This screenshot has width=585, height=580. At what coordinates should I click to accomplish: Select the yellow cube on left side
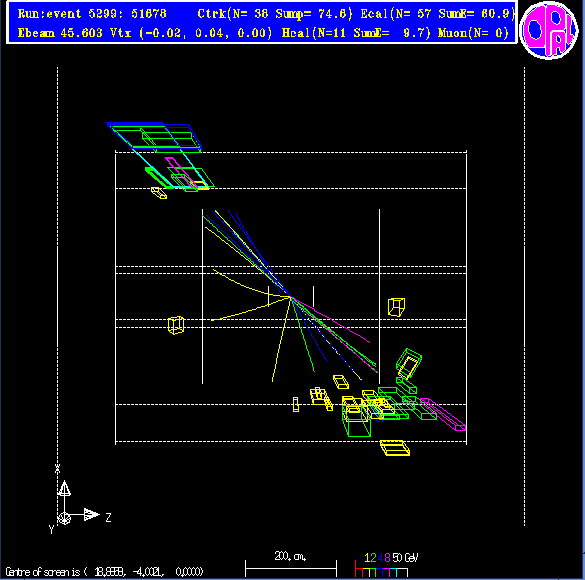[x=176, y=325]
